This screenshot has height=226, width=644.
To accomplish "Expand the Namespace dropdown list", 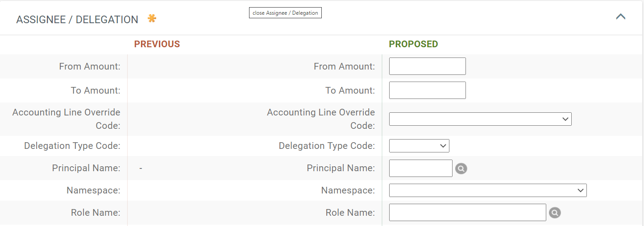I will (487, 190).
